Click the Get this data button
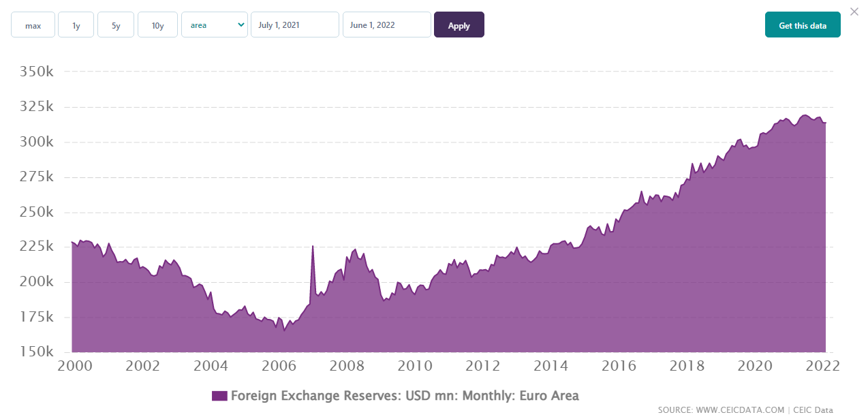 pos(802,25)
